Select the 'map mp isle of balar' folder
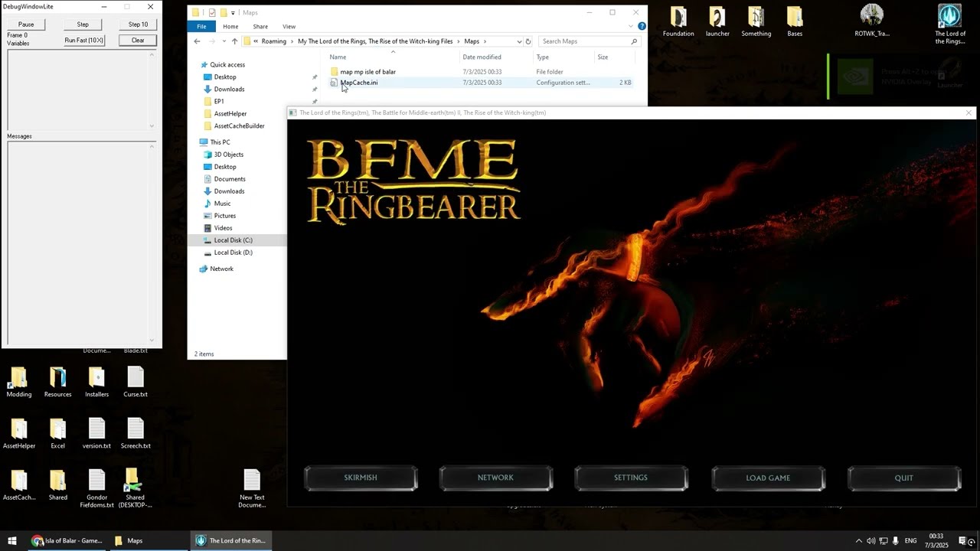Screen dimensions: 980x551 (367, 72)
